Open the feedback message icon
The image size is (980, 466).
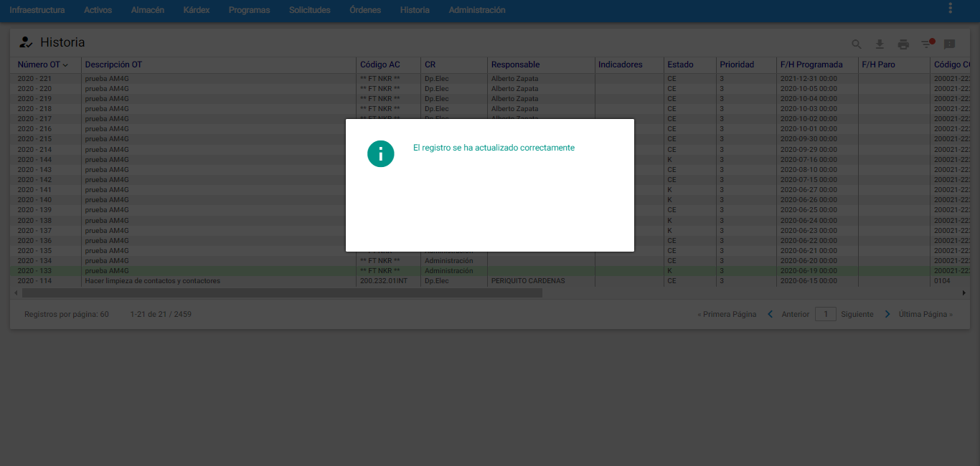coord(949,44)
